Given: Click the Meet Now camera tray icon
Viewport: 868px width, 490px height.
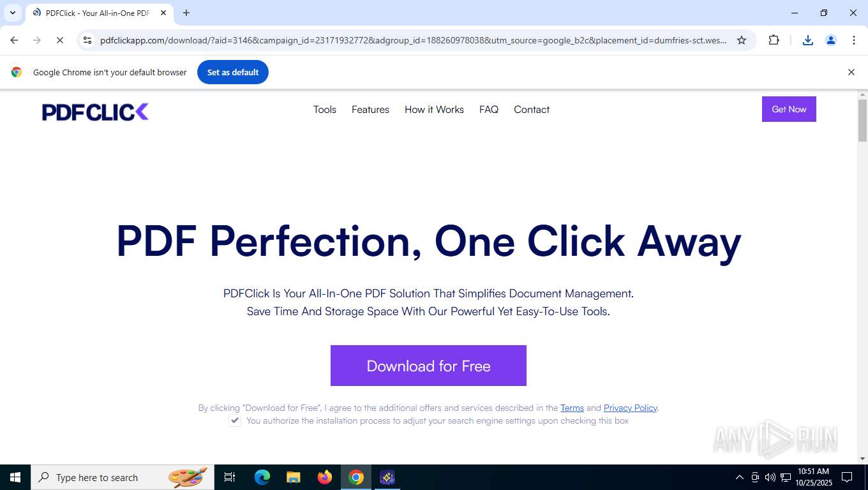Looking at the screenshot, I should 755,477.
